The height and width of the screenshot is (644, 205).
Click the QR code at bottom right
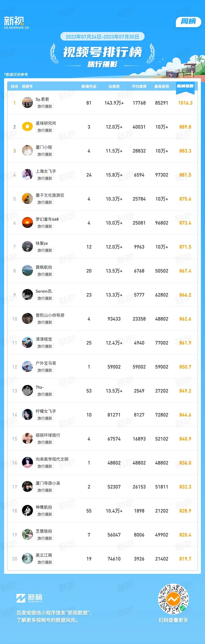coord(173,599)
